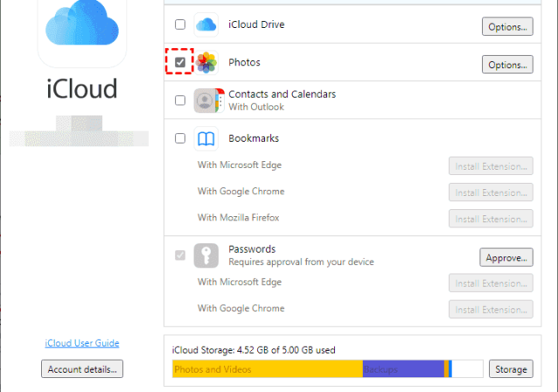Click the Contacts and Calendars icon
This screenshot has width=558, height=392.
(x=209, y=101)
